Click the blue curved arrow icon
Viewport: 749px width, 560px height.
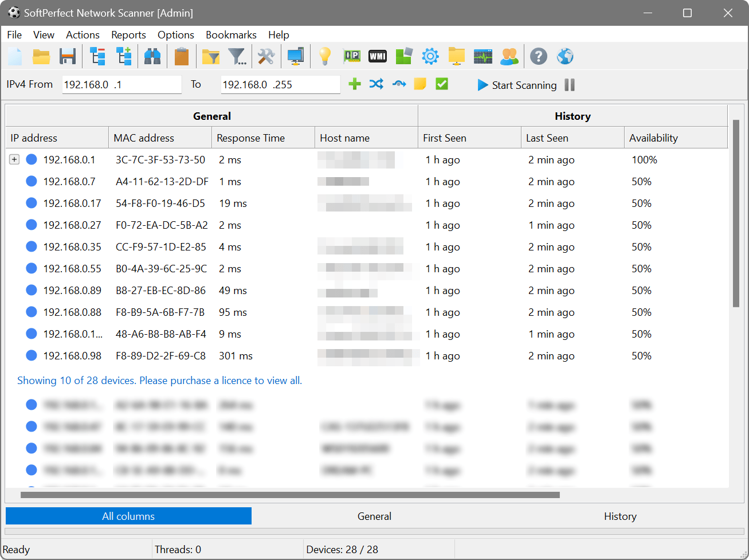coord(399,84)
